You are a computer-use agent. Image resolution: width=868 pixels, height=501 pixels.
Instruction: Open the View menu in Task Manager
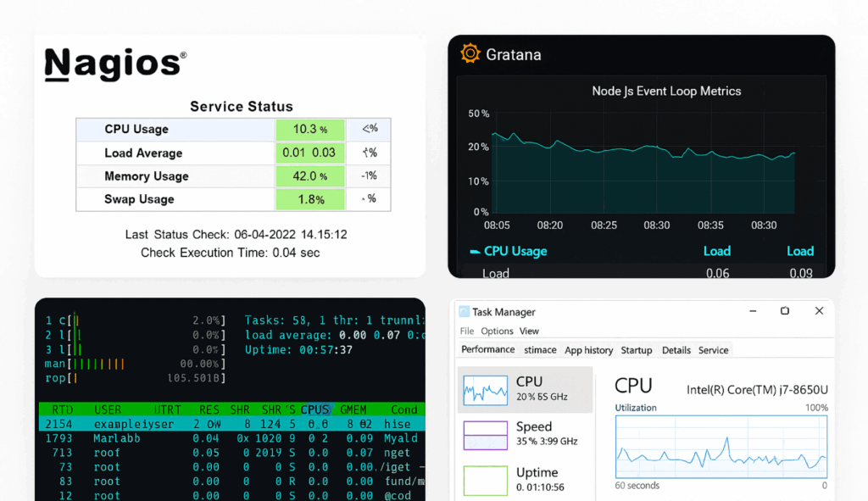coord(529,331)
